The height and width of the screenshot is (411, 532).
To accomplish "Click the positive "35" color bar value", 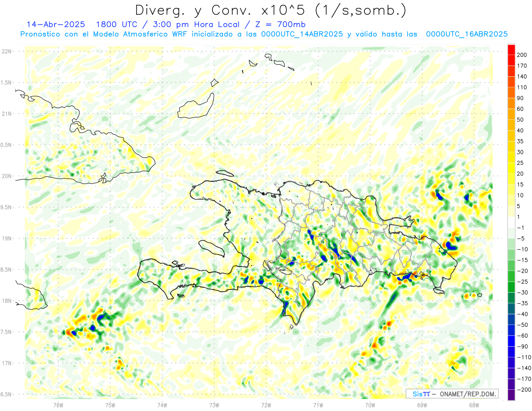I will tap(520, 141).
